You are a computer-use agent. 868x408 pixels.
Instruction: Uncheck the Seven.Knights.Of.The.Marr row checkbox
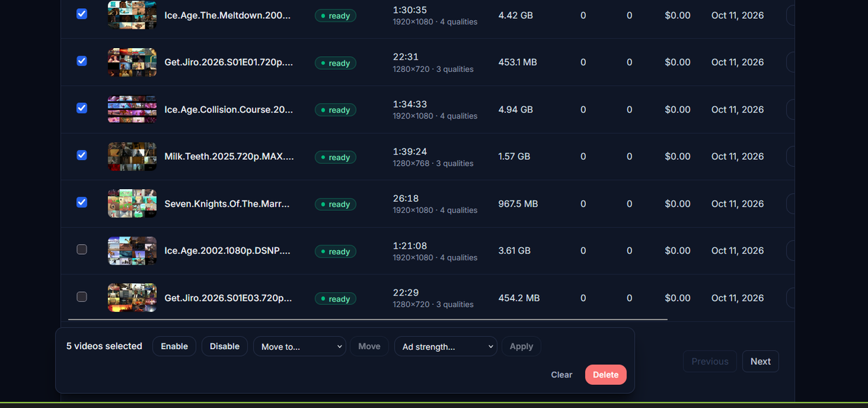pyautogui.click(x=82, y=202)
